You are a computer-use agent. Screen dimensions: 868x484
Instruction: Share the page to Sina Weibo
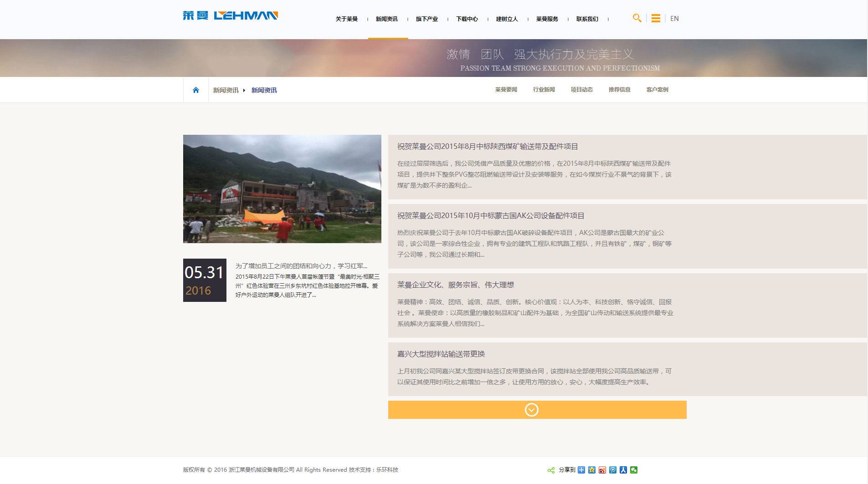click(602, 469)
